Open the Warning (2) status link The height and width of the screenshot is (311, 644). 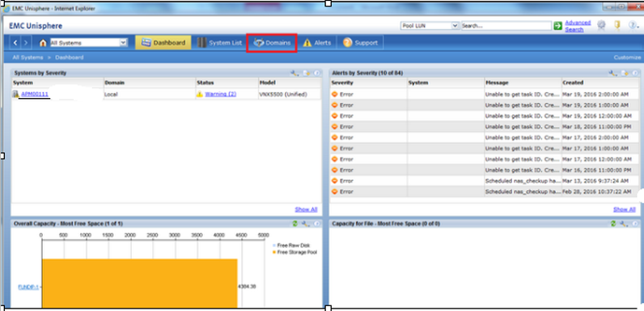click(221, 94)
